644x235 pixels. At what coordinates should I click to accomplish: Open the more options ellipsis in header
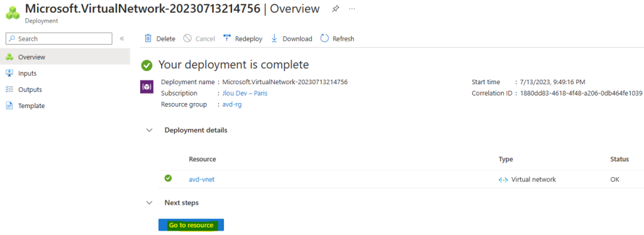[352, 9]
